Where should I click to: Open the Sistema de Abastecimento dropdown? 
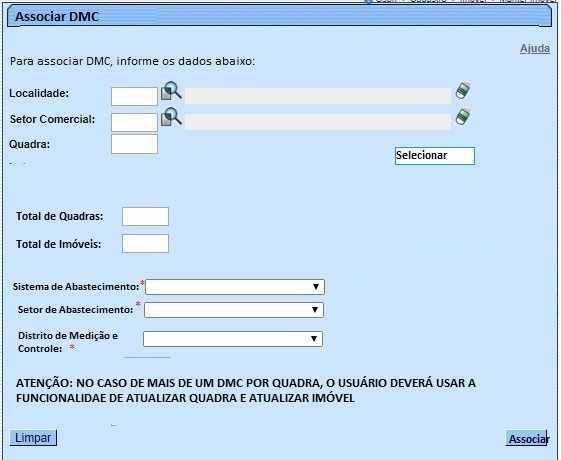point(235,287)
